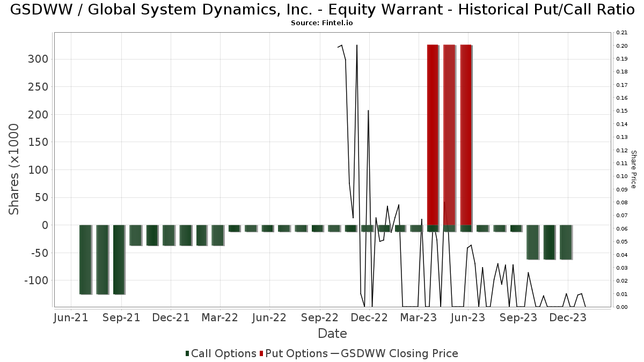Click the Share Price axis title
The image size is (644, 362).
[633, 169]
